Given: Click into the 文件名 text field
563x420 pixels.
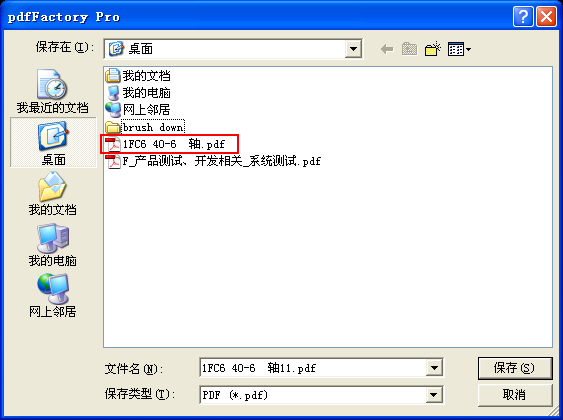Looking at the screenshot, I should coord(313,368).
